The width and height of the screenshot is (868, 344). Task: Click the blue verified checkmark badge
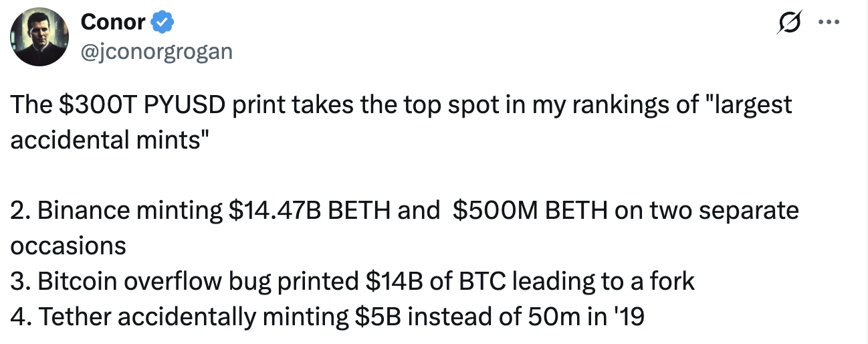[x=163, y=23]
